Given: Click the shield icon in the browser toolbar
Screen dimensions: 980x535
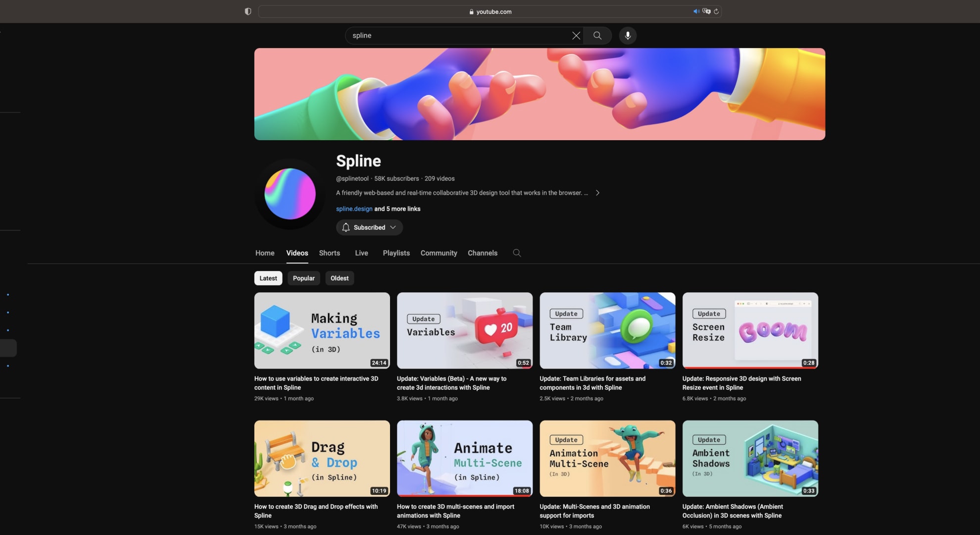Looking at the screenshot, I should click(x=248, y=11).
